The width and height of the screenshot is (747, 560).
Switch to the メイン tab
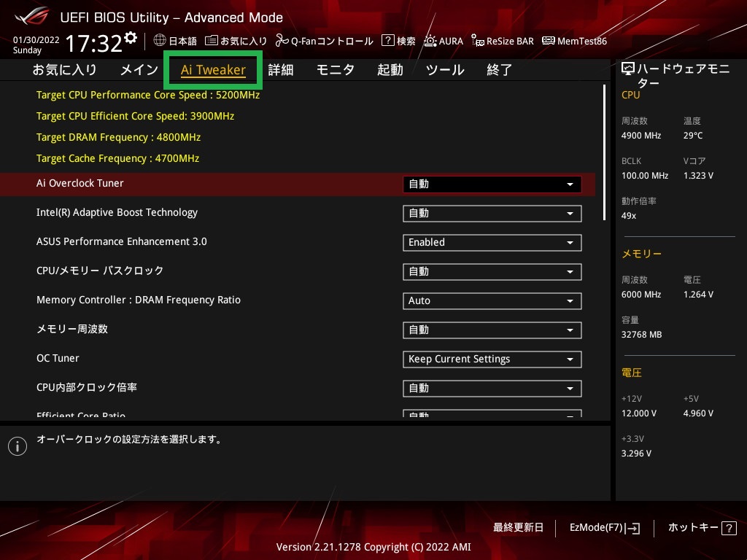coord(139,70)
